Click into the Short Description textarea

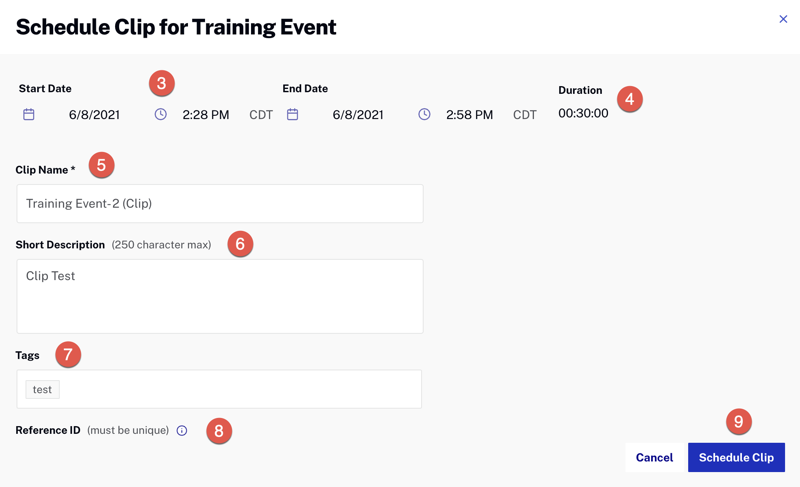(220, 297)
